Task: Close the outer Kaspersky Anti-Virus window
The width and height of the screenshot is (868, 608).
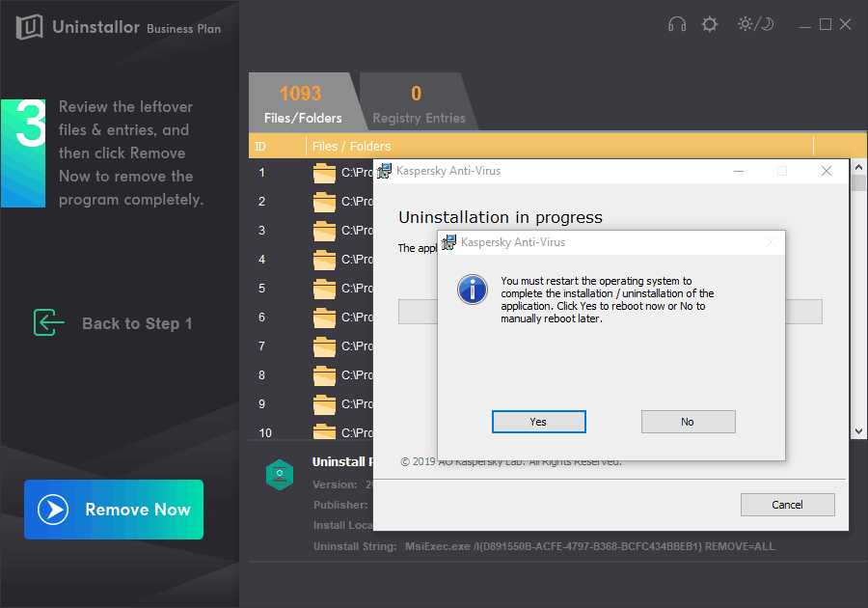Action: pyautogui.click(x=826, y=171)
